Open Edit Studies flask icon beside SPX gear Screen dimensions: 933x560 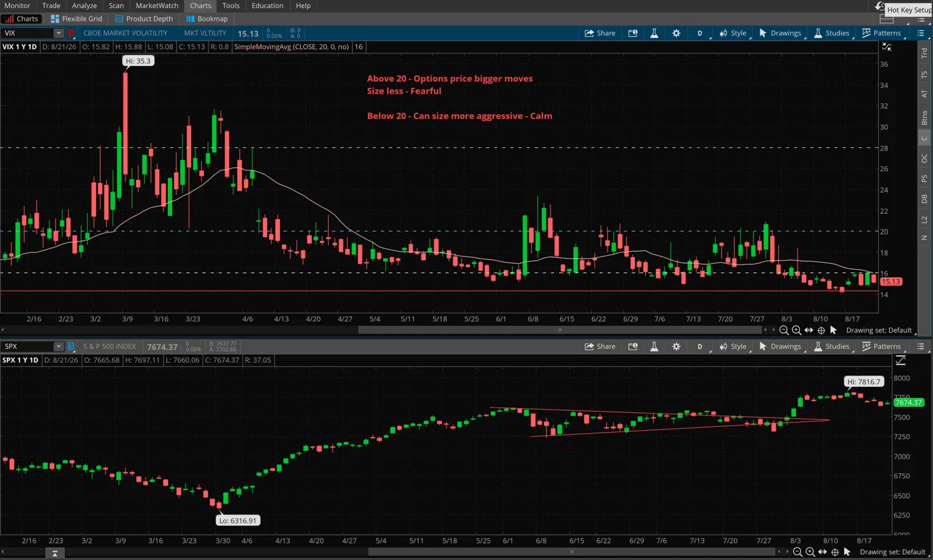(654, 346)
